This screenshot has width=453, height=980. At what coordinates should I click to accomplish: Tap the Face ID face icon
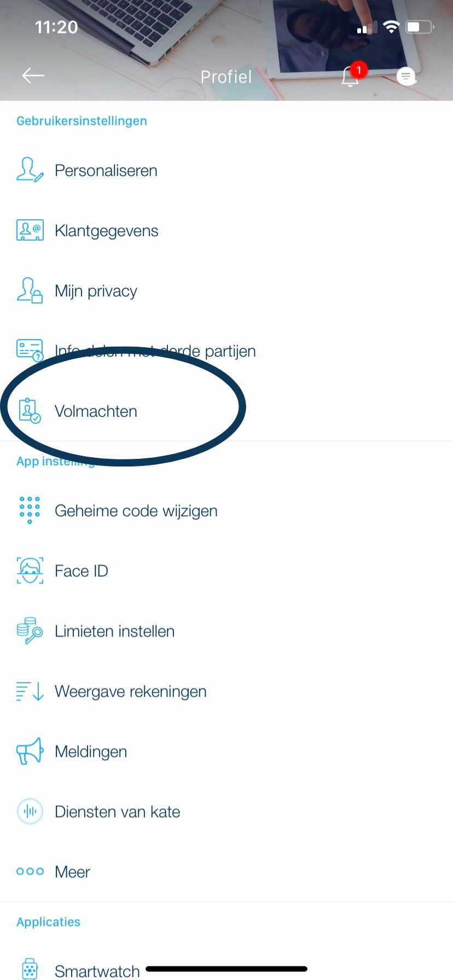(30, 570)
